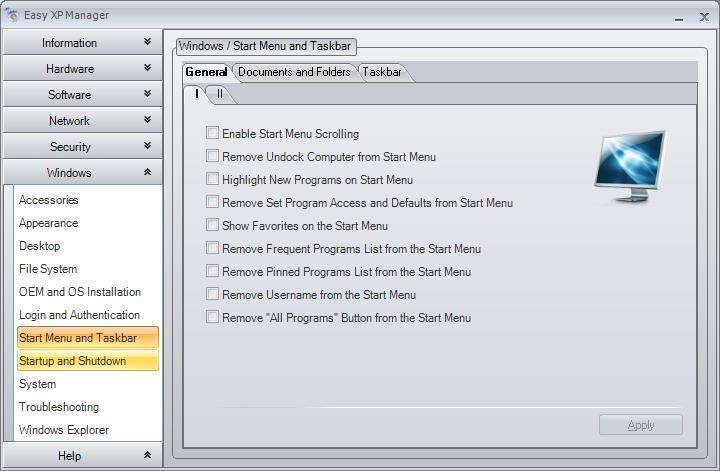720x471 pixels.
Task: Open the Documents and Folders tab
Action: tap(294, 72)
